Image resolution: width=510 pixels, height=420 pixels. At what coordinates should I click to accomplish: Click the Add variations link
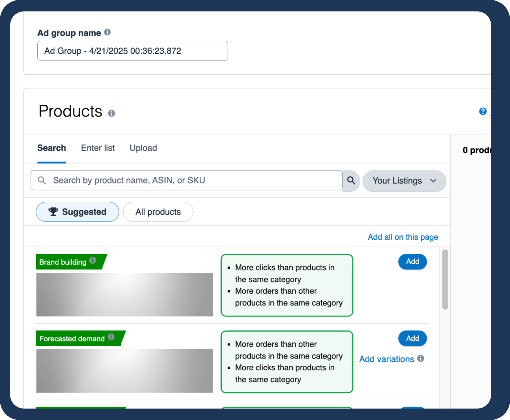(x=387, y=359)
